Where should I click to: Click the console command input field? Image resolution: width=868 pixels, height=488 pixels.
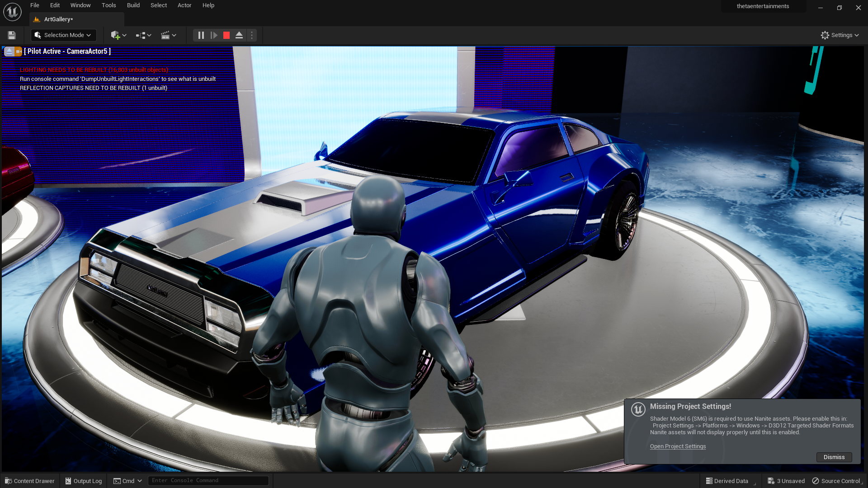click(x=208, y=481)
